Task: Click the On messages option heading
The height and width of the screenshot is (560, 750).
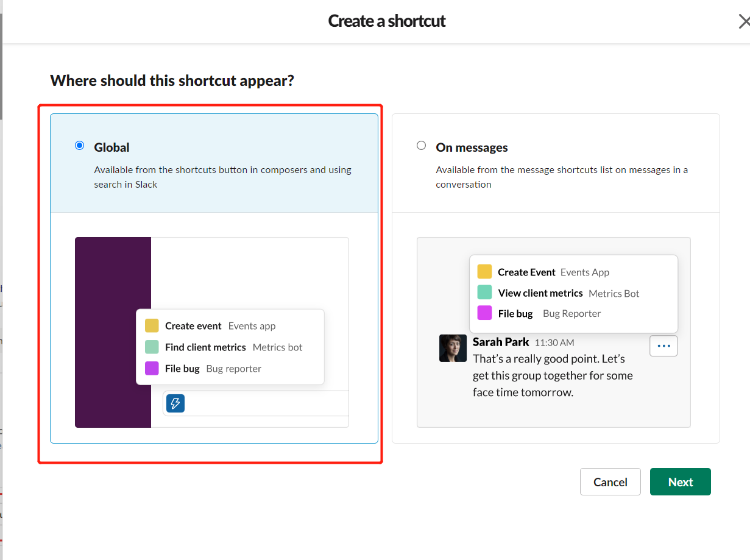Action: 472,147
